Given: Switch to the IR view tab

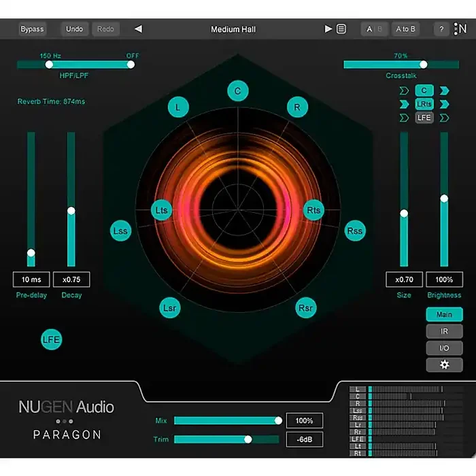Looking at the screenshot, I should click(445, 331).
